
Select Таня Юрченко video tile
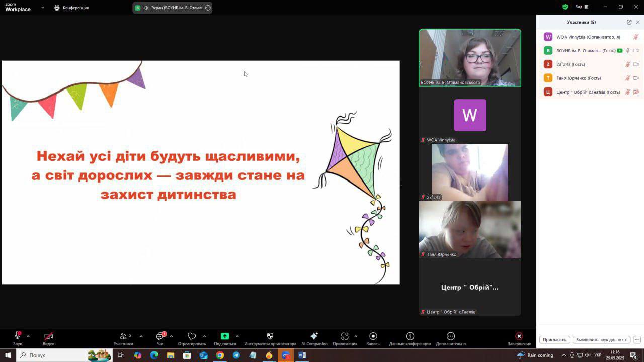click(x=470, y=230)
